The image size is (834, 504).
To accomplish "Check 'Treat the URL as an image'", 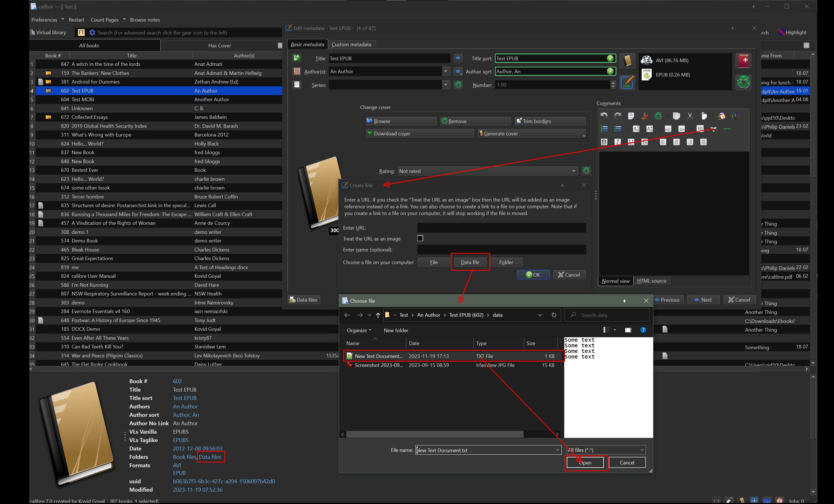I will point(420,239).
